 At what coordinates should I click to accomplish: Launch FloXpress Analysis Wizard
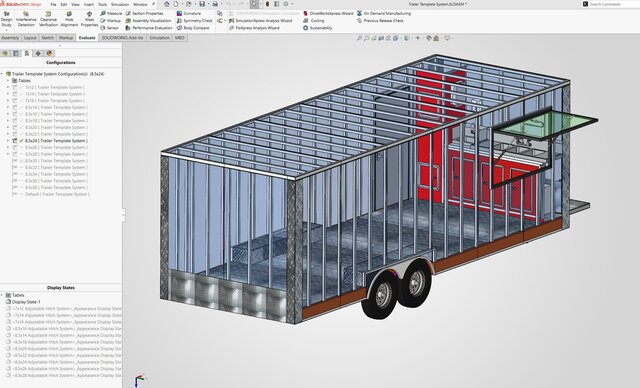coord(254,28)
